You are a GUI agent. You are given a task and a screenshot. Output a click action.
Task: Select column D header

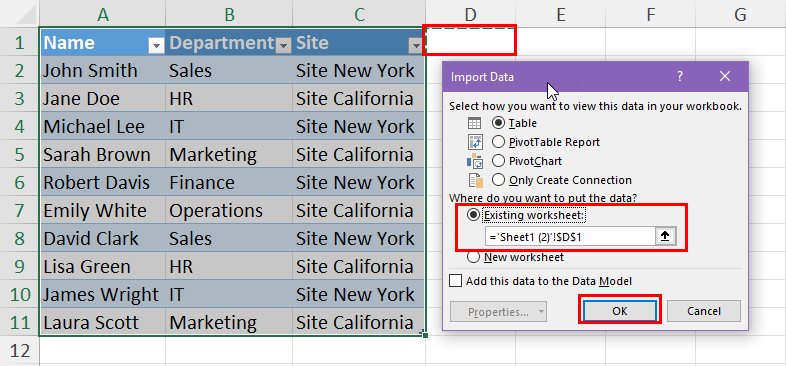pyautogui.click(x=470, y=15)
